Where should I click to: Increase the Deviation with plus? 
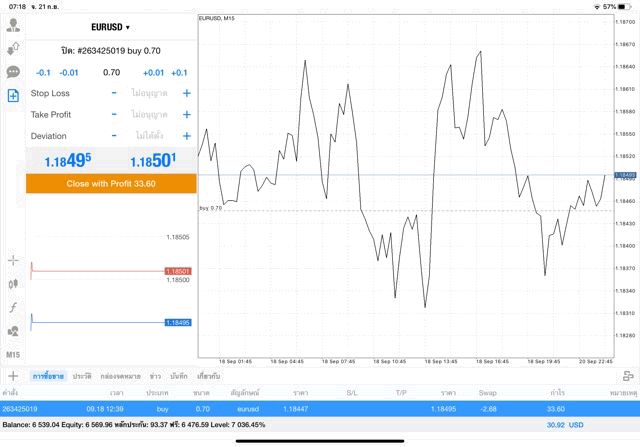pos(187,136)
